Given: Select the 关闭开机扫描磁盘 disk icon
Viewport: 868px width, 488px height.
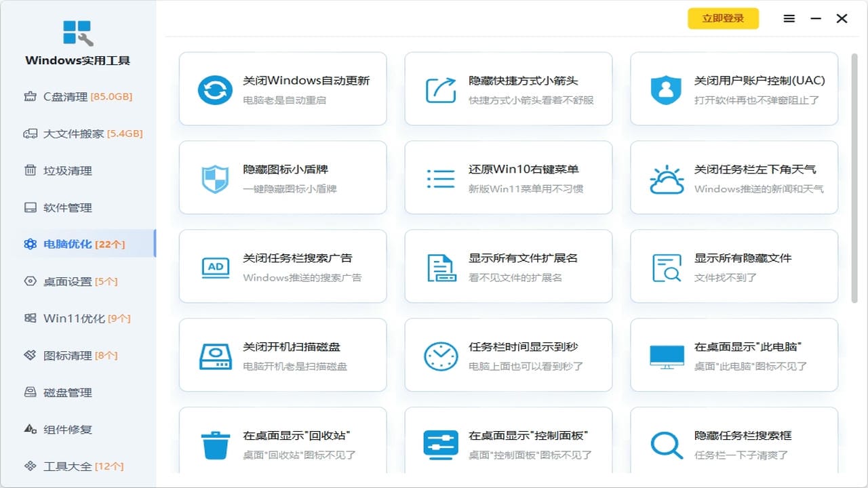Looking at the screenshot, I should point(215,355).
